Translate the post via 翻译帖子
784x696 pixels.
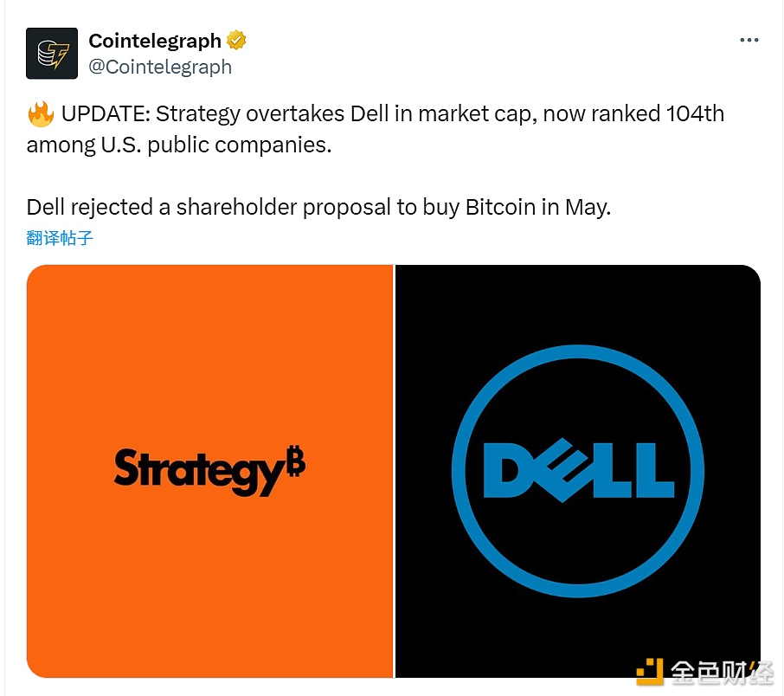60,238
